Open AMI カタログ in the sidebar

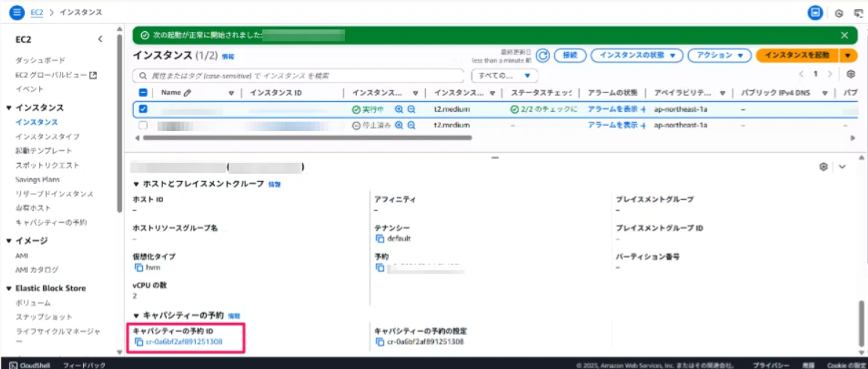point(36,269)
